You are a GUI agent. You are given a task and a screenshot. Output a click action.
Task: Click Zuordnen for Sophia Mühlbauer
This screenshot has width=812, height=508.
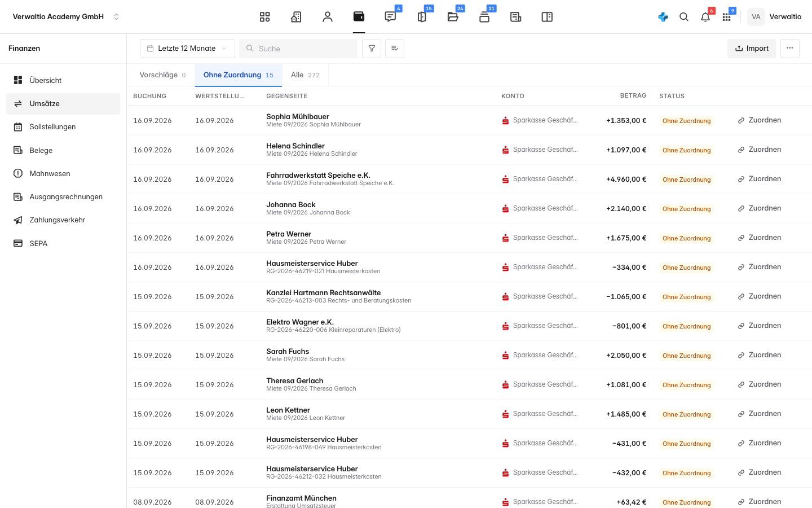[760, 120]
